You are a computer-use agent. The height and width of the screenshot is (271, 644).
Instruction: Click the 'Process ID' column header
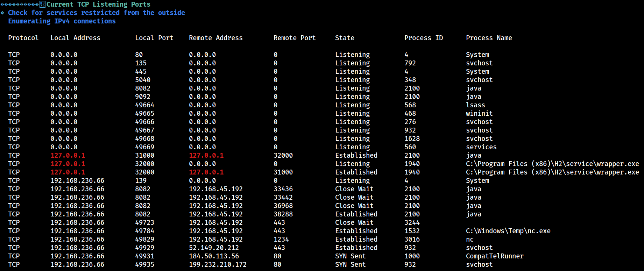[424, 38]
